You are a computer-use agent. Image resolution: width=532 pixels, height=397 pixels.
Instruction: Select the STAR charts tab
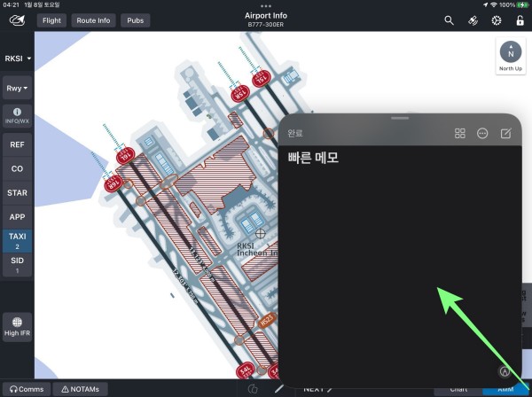pyautogui.click(x=17, y=192)
